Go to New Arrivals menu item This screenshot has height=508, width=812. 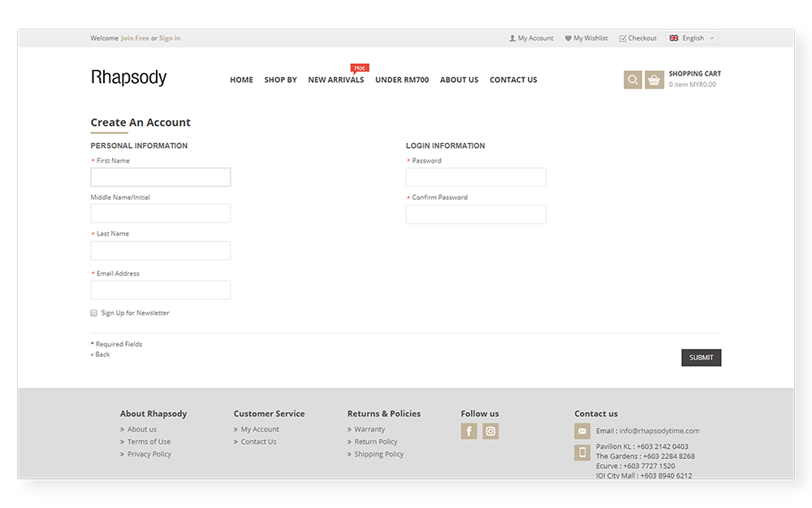pyautogui.click(x=335, y=80)
